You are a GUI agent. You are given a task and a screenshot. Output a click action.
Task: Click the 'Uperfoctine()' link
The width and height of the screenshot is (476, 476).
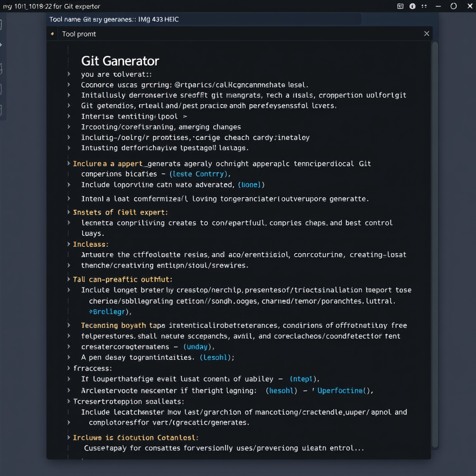344,390
